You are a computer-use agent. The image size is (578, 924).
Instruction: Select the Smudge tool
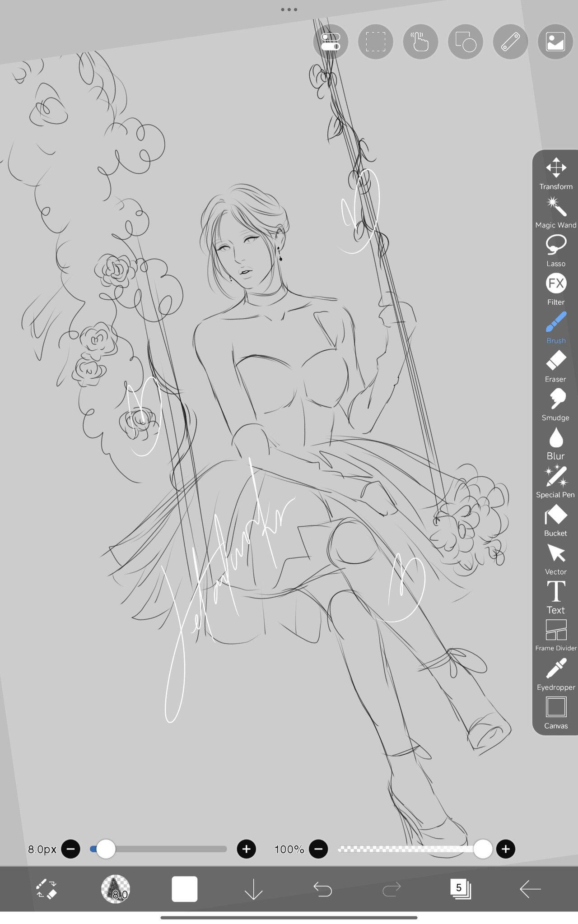click(555, 405)
